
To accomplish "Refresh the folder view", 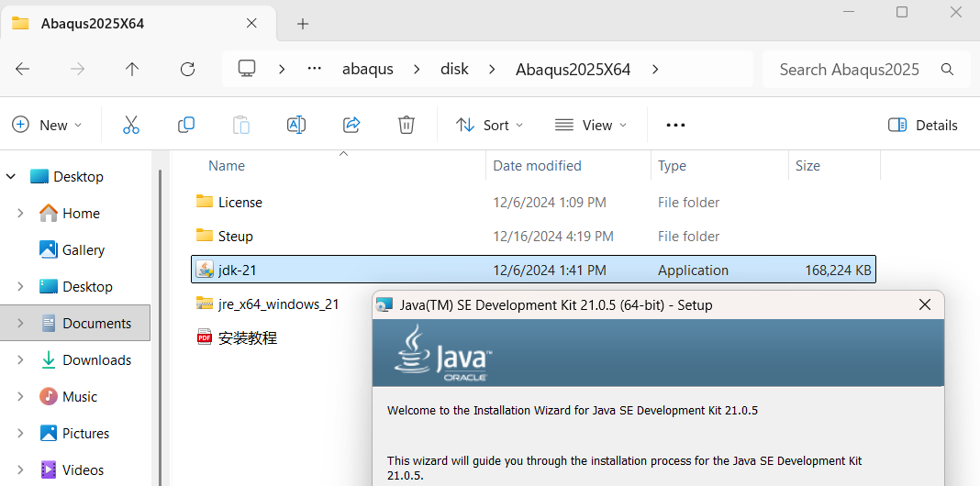I will [x=187, y=70].
